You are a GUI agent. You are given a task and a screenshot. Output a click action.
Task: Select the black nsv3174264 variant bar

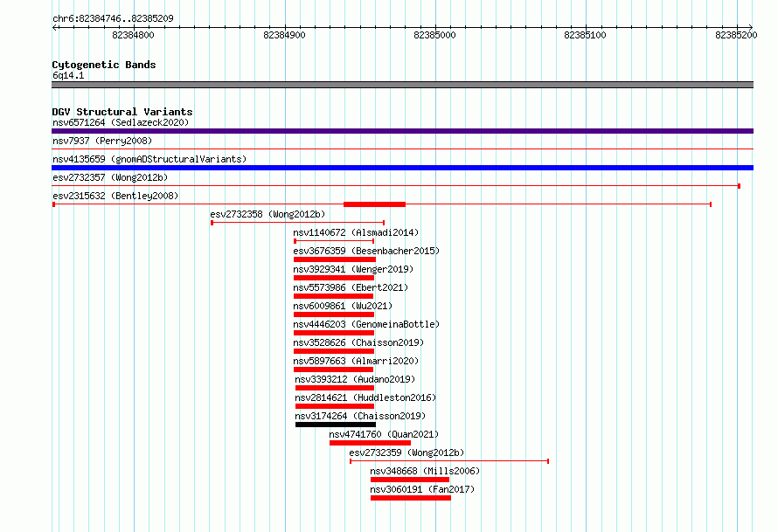(x=336, y=425)
